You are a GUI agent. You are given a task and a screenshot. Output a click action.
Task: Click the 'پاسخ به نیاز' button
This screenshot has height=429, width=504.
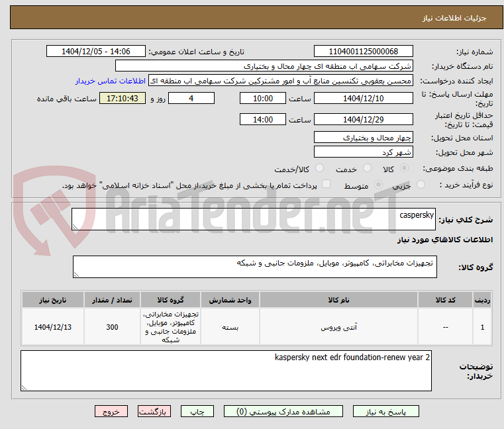385,411
